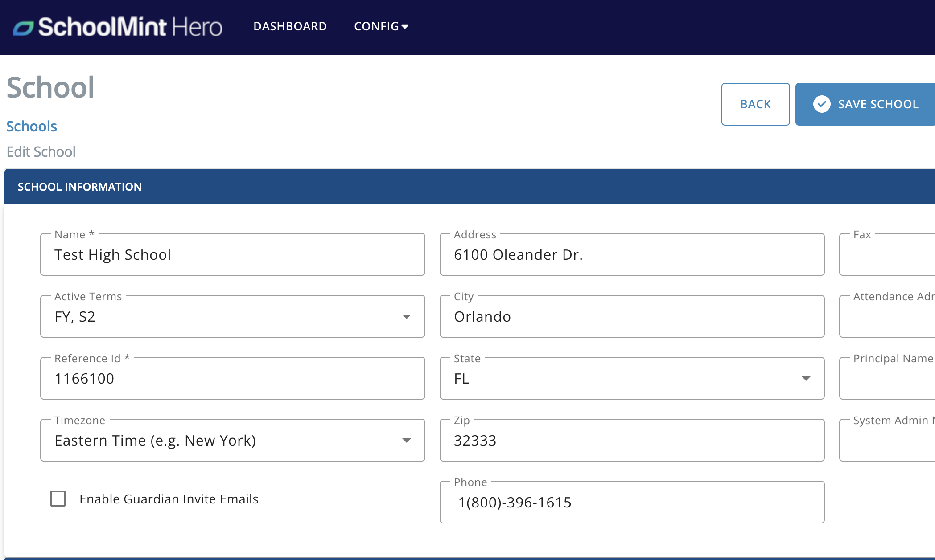Focus the Address input field
This screenshot has width=935, height=560.
pyautogui.click(x=631, y=255)
